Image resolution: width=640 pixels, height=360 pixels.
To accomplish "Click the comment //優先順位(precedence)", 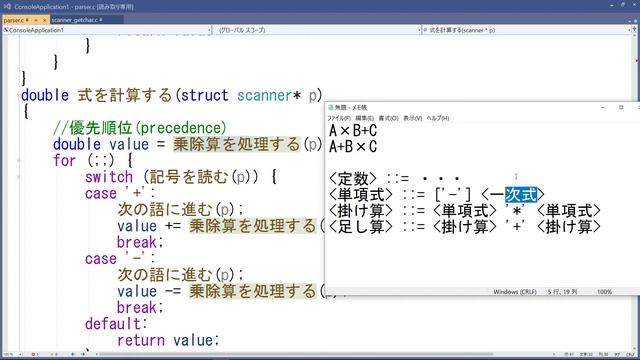I will pos(140,128).
